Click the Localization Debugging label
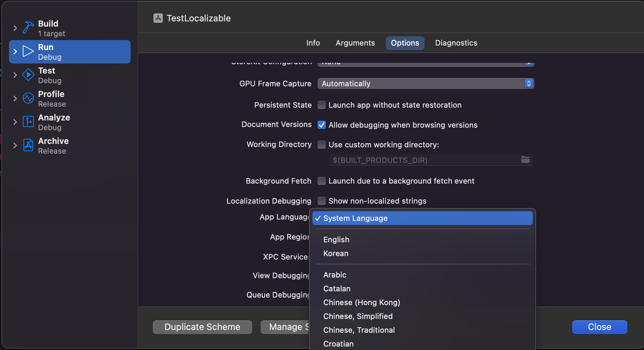This screenshot has height=350, width=644. coord(269,201)
